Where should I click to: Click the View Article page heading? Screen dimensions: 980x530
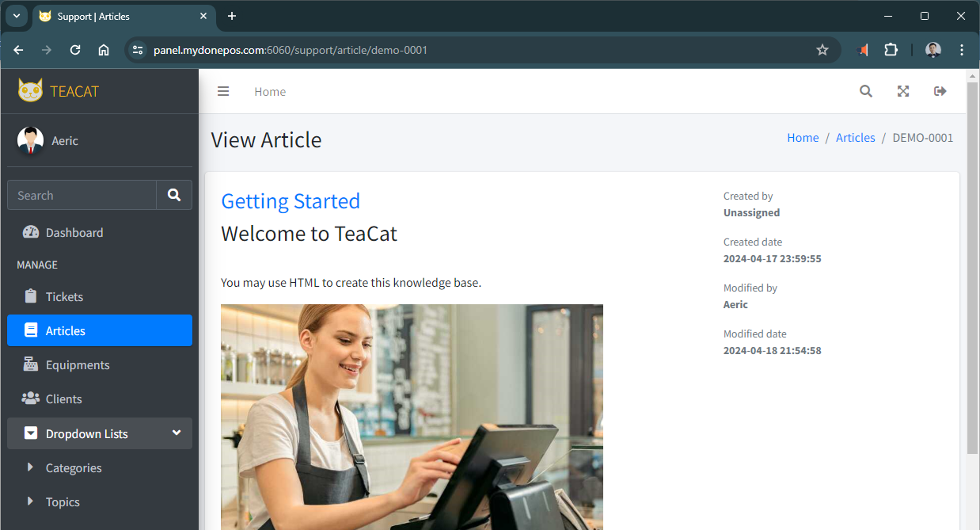pyautogui.click(x=266, y=140)
